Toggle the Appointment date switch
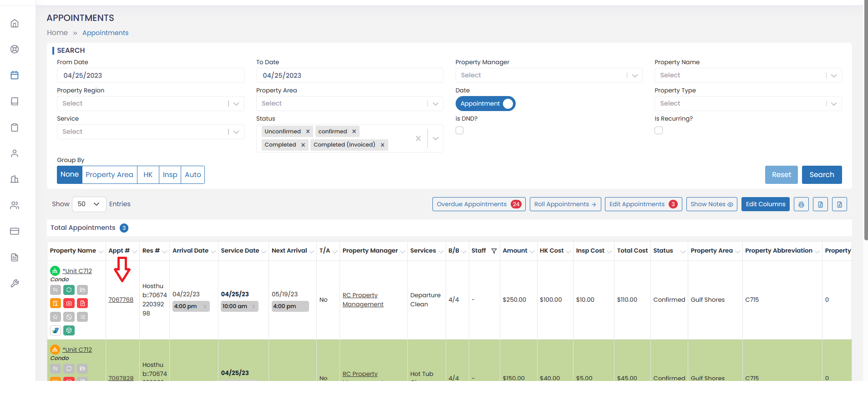This screenshot has width=868, height=406. (485, 104)
